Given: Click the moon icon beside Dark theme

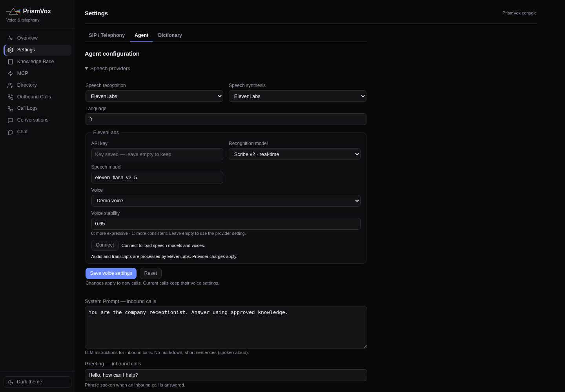Looking at the screenshot, I should click(11, 382).
